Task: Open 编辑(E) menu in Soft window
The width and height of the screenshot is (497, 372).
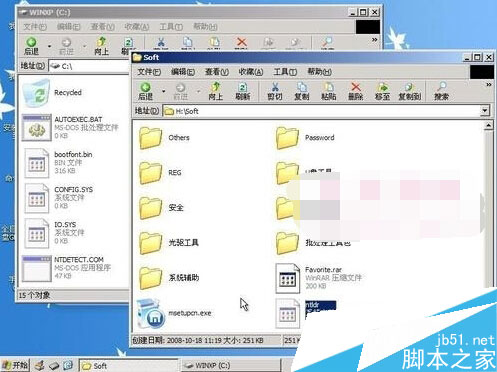Action: click(183, 71)
